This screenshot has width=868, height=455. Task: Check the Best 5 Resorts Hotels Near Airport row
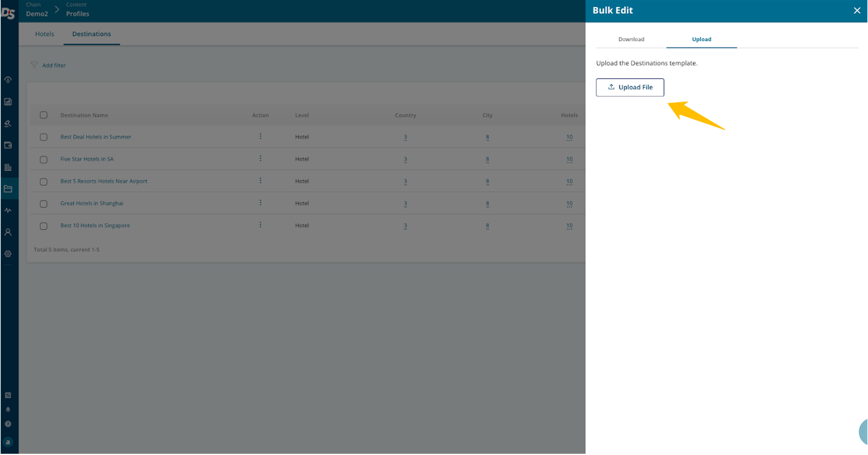[x=43, y=182]
